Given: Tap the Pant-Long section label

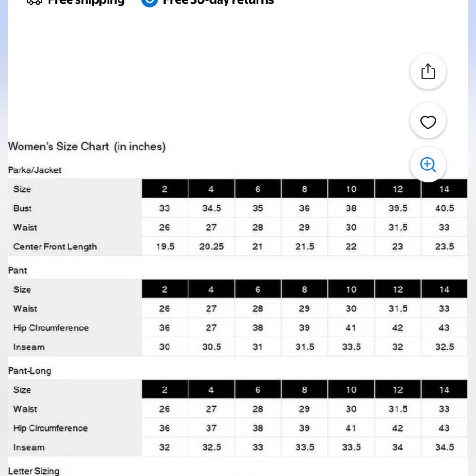Looking at the screenshot, I should (30, 371).
